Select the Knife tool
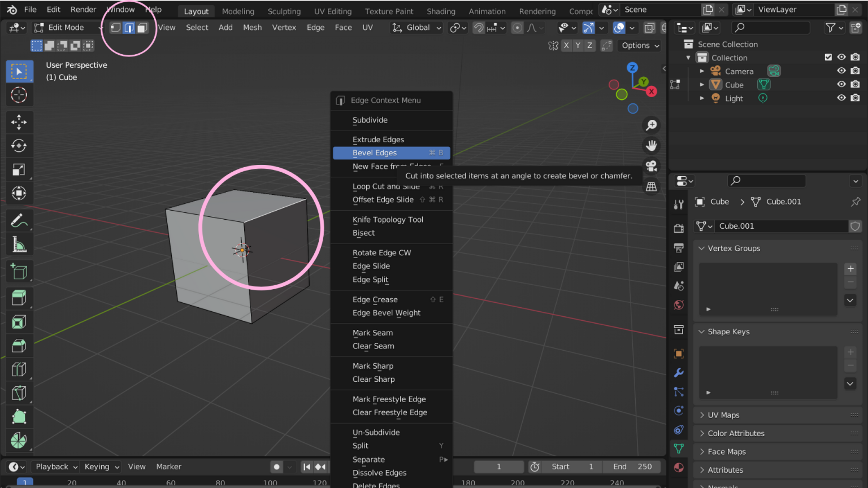Image resolution: width=868 pixels, height=488 pixels. 19,393
